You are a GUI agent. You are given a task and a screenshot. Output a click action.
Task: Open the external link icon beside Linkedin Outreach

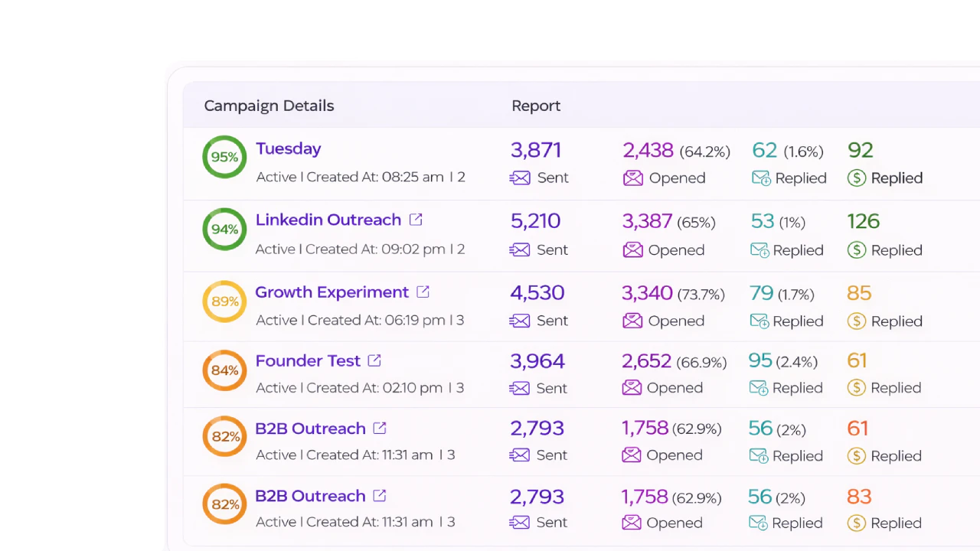coord(416,220)
